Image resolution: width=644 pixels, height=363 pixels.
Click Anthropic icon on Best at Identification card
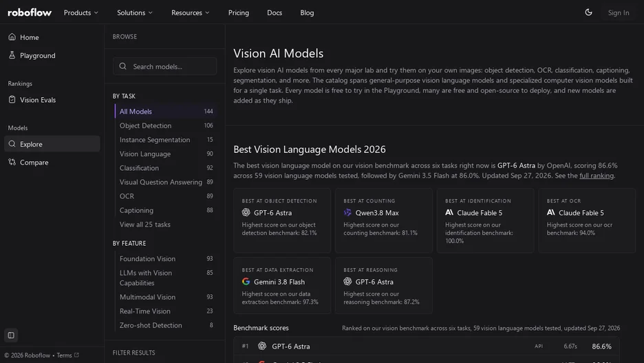pos(449,213)
